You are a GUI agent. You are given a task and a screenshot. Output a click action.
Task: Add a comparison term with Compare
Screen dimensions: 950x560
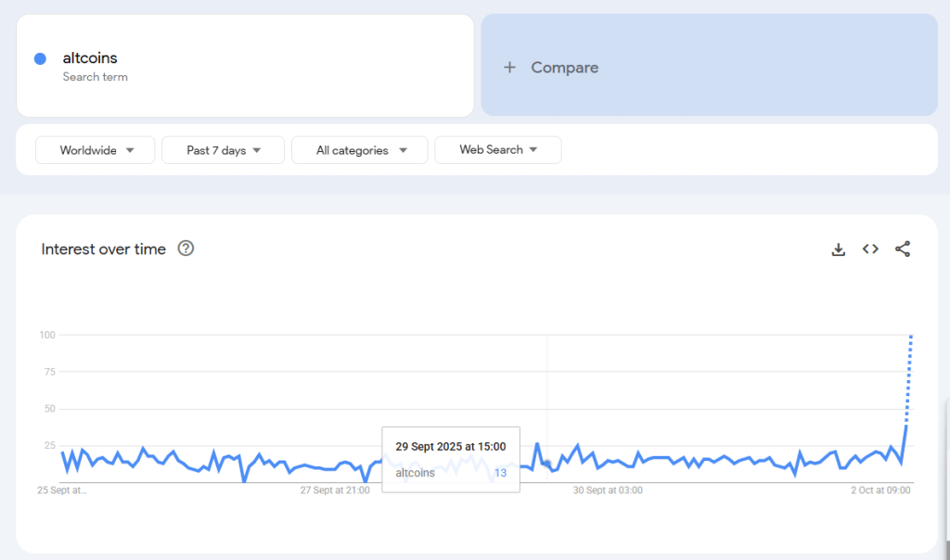tap(710, 66)
